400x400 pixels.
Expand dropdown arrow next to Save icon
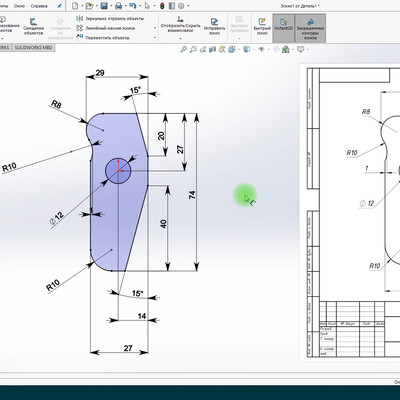[x=111, y=6]
